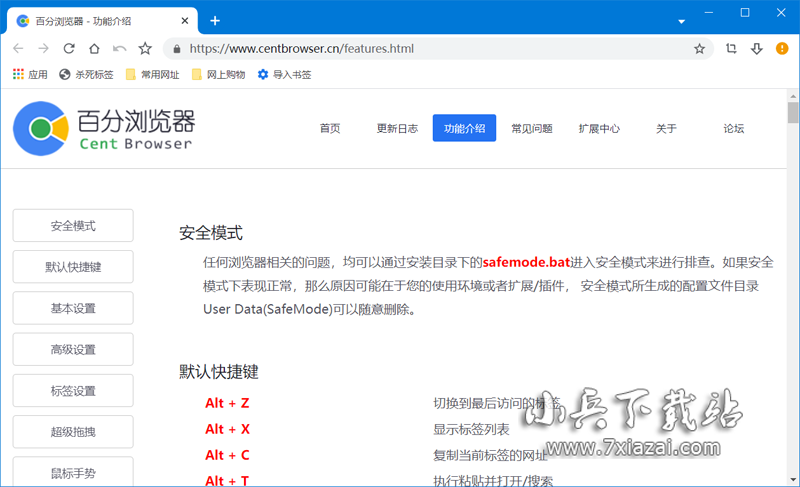Image resolution: width=800 pixels, height=487 pixels.
Task: Click the undo closed tab icon
Action: point(120,48)
